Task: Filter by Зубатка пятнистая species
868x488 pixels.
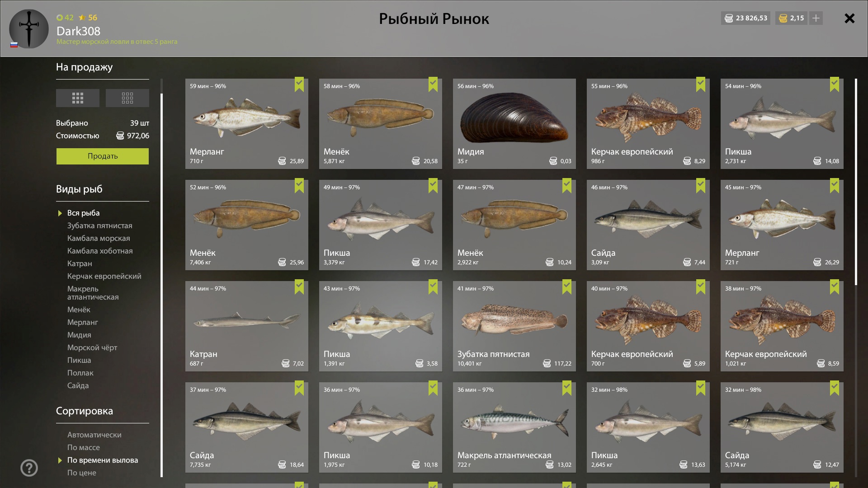Action: [100, 225]
